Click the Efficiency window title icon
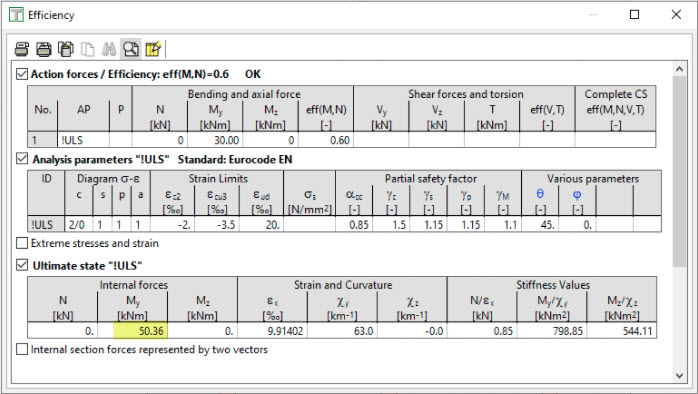Screen dimensions: 698x394 (x=16, y=15)
